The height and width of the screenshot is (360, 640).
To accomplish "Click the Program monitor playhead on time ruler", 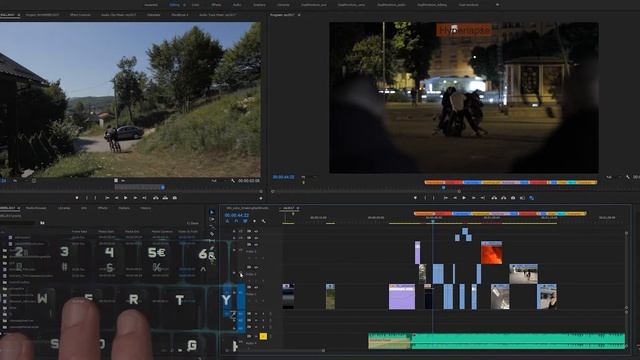I will click(x=444, y=187).
